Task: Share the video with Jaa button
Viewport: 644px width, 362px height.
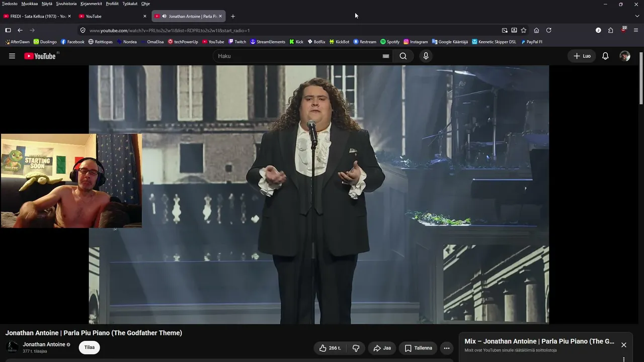Action: pos(382,348)
